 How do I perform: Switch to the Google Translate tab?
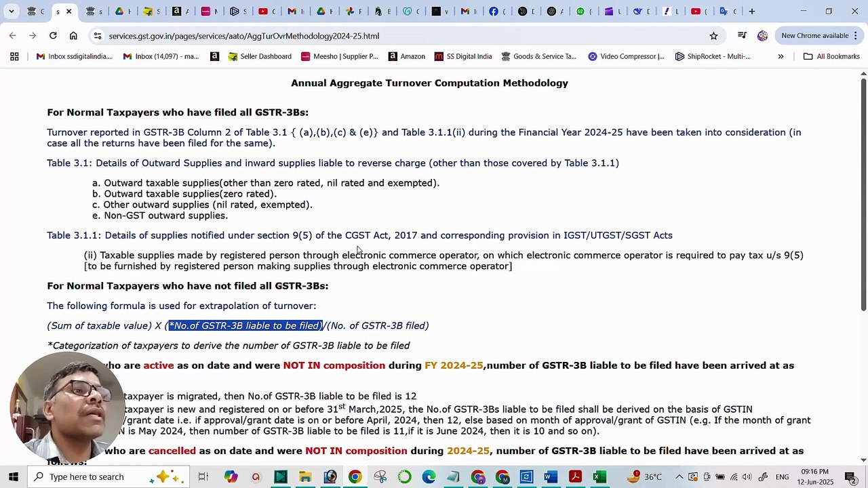tap(724, 11)
